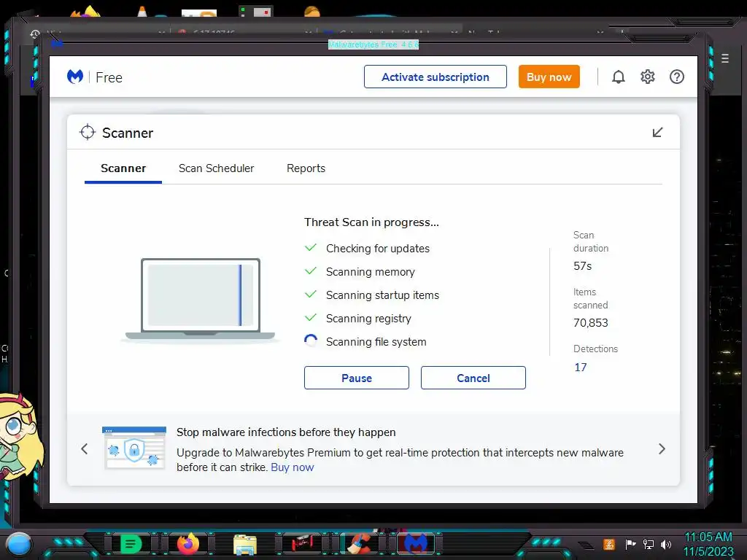Open CCleaner from the taskbar
Image resolution: width=747 pixels, height=560 pixels.
coord(359,544)
